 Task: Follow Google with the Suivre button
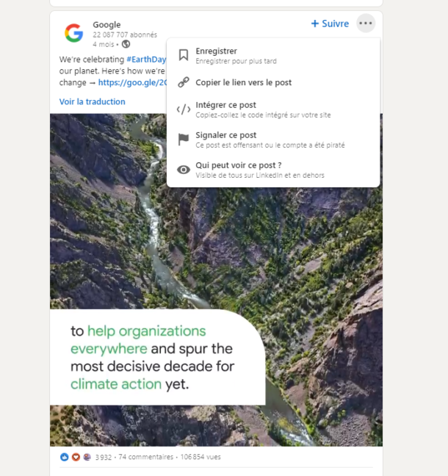pos(330,24)
